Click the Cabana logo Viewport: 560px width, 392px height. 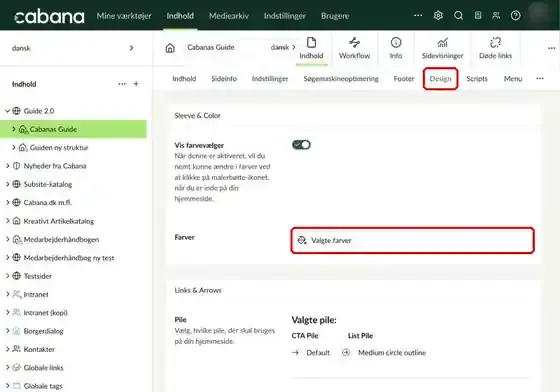49,16
